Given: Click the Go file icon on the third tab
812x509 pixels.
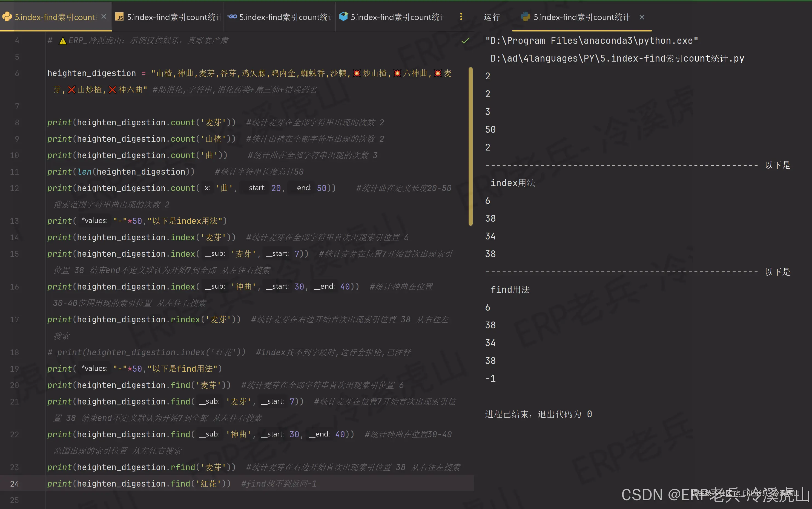Looking at the screenshot, I should tap(232, 17).
